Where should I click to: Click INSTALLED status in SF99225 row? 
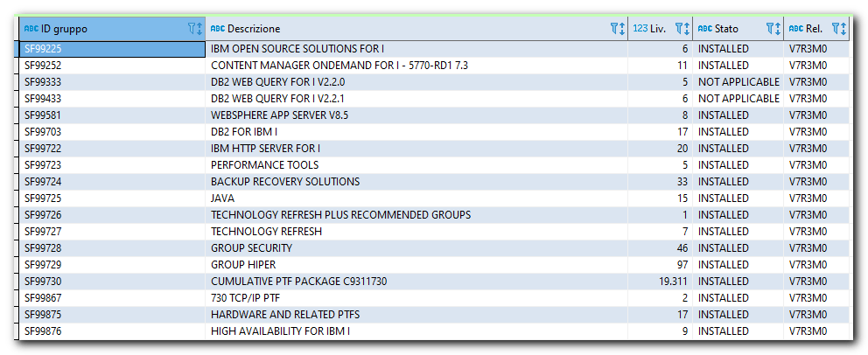click(738, 49)
